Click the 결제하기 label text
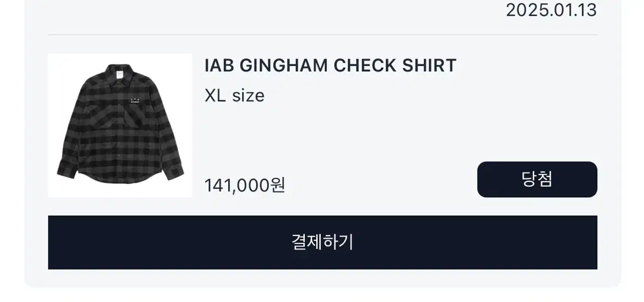The image size is (644, 302). tap(323, 242)
